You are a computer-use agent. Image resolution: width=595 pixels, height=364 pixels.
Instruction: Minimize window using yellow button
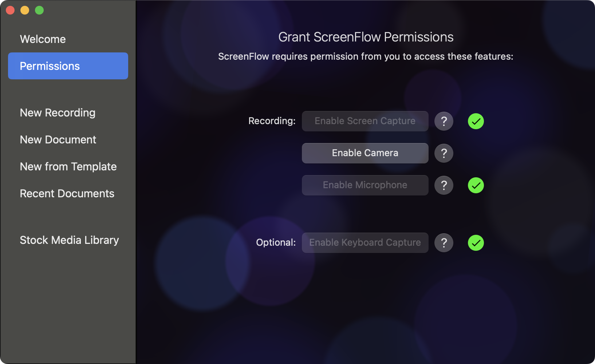coord(25,10)
